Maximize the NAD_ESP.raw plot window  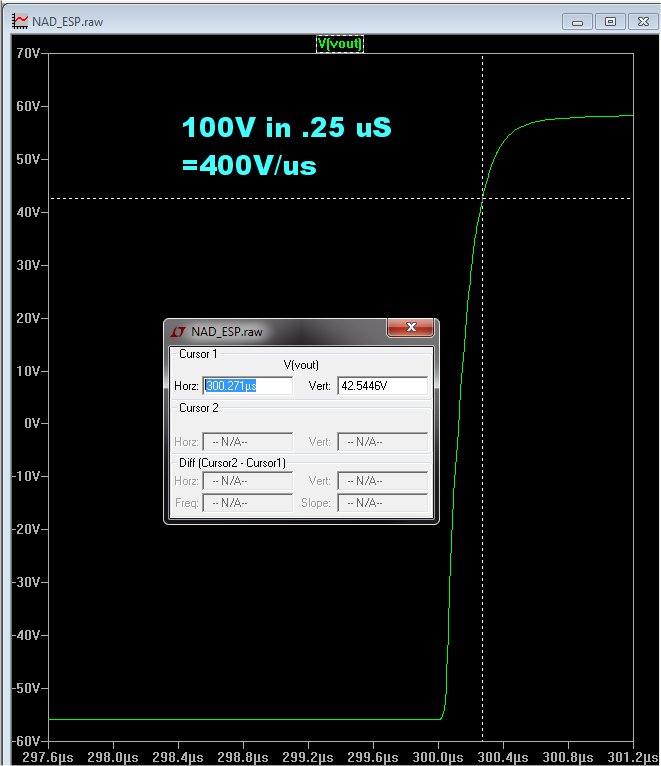(610, 22)
